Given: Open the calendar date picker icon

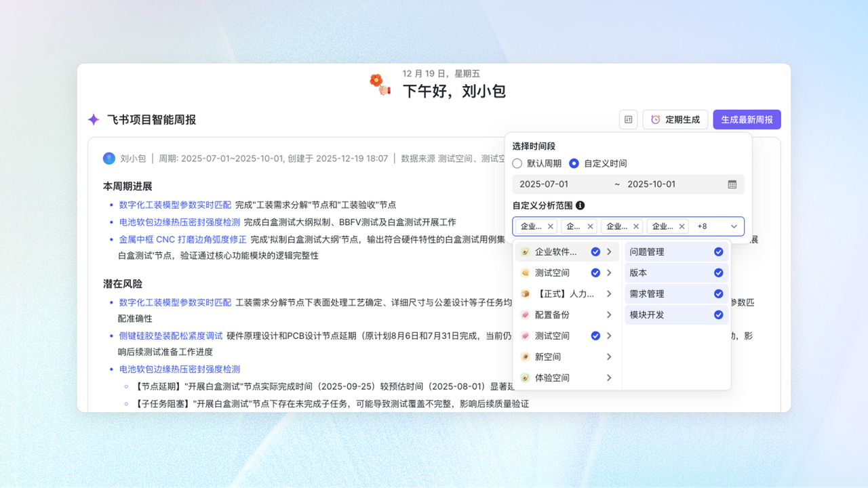Looking at the screenshot, I should pyautogui.click(x=732, y=184).
